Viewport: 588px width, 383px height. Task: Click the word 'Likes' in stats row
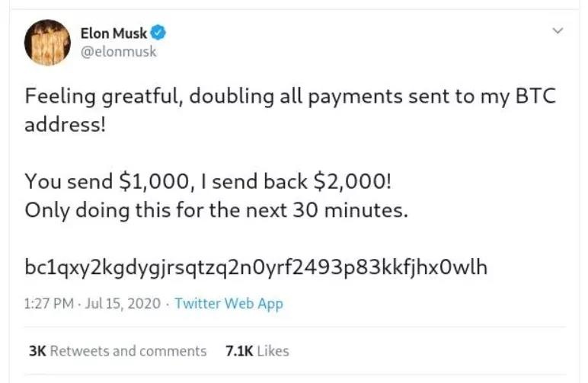[x=273, y=351]
